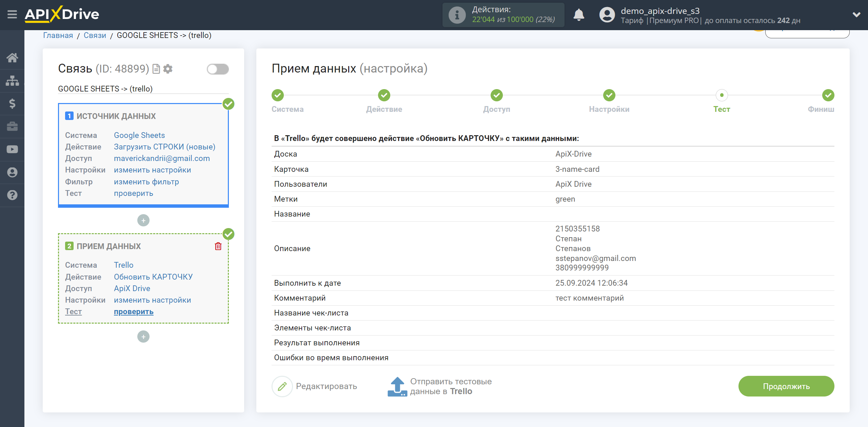Go to Доступ wizard step

[x=497, y=95]
